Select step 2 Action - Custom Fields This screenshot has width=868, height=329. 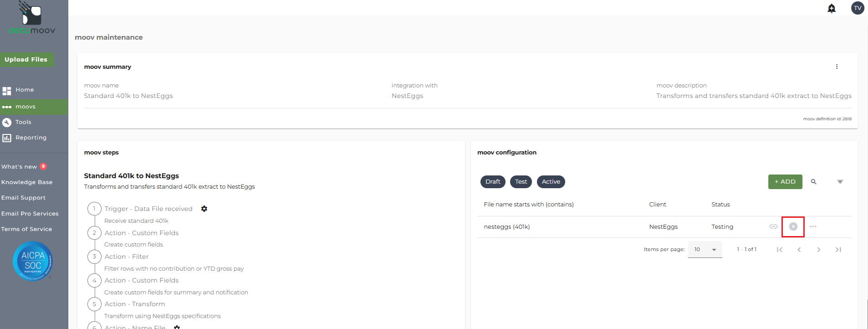tap(142, 233)
